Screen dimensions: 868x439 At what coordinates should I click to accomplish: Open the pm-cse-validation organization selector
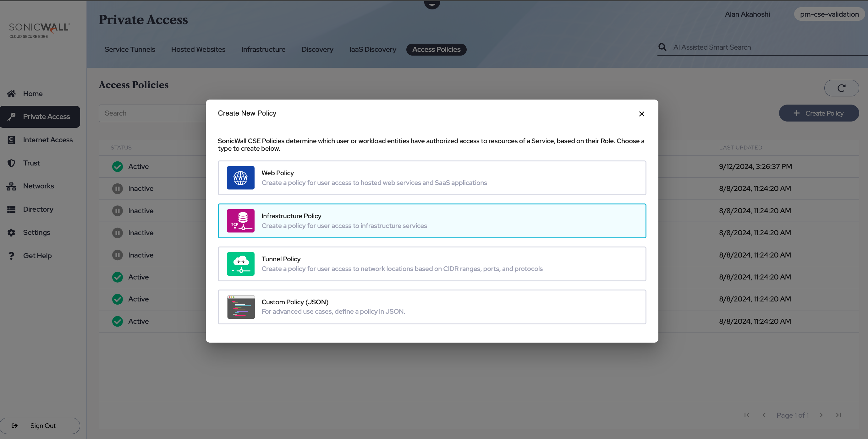[x=829, y=14]
